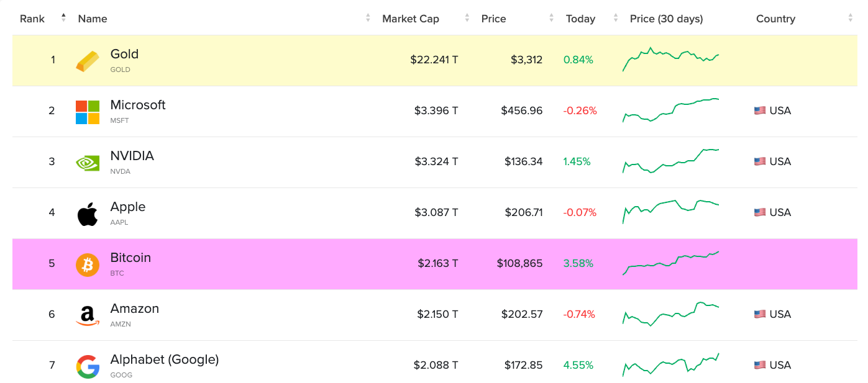Toggle sorting on the Price column

[x=550, y=18]
